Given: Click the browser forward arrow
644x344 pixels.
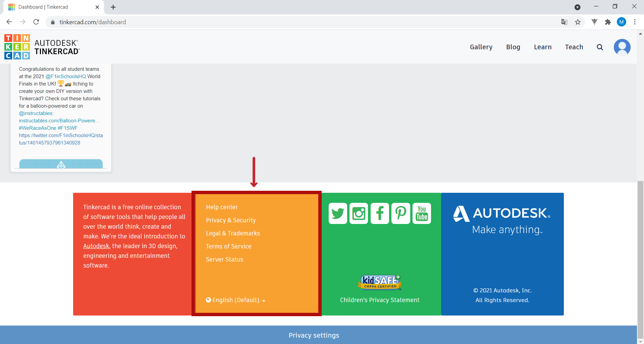Looking at the screenshot, I should [x=22, y=22].
